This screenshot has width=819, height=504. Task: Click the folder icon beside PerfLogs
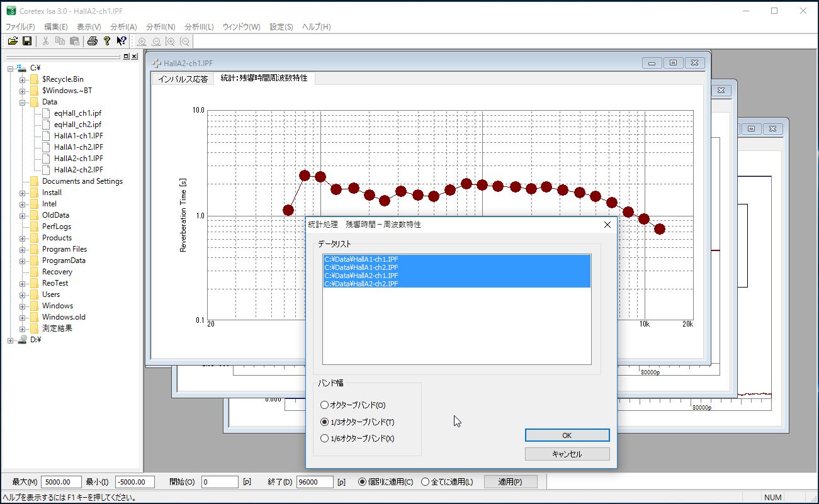(34, 227)
